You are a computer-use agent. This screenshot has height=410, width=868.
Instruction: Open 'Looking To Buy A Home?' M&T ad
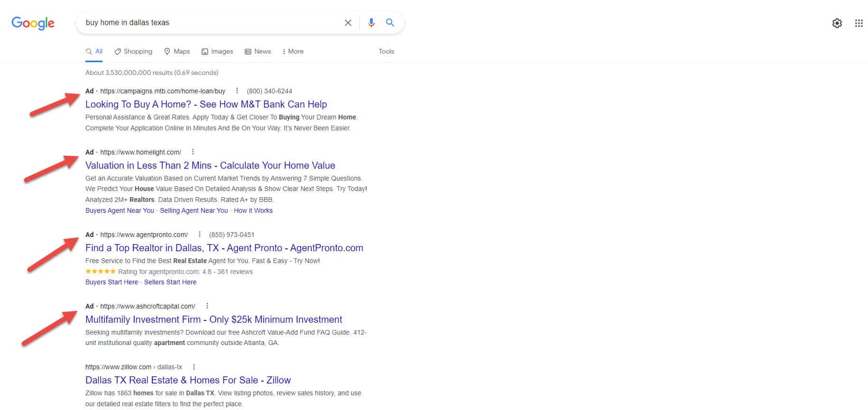click(206, 104)
